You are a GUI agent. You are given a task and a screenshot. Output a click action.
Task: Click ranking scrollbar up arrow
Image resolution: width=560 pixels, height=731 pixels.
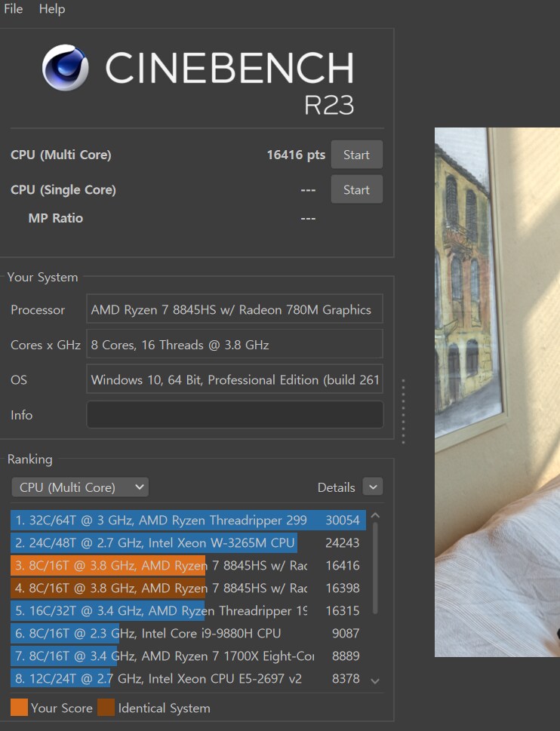(375, 515)
